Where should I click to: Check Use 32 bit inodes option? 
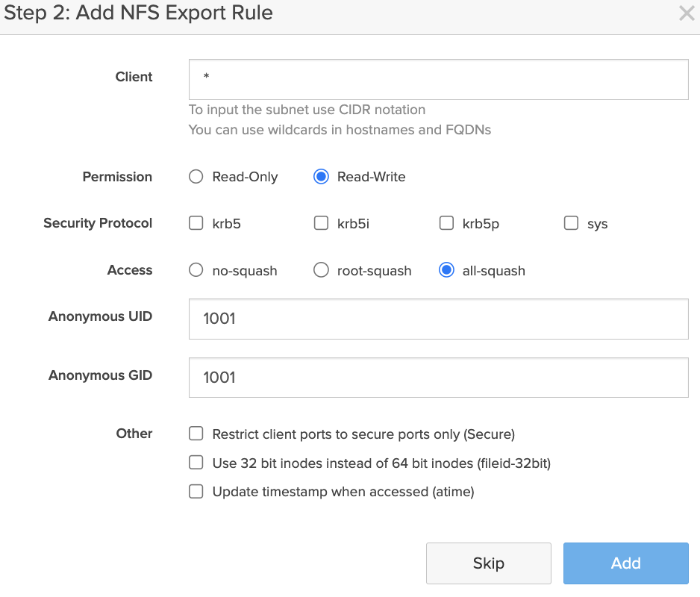point(196,463)
